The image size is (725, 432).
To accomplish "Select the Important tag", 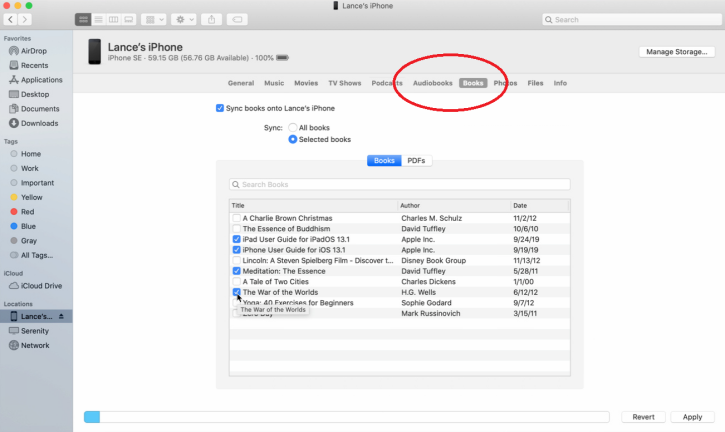I will pyautogui.click(x=36, y=183).
